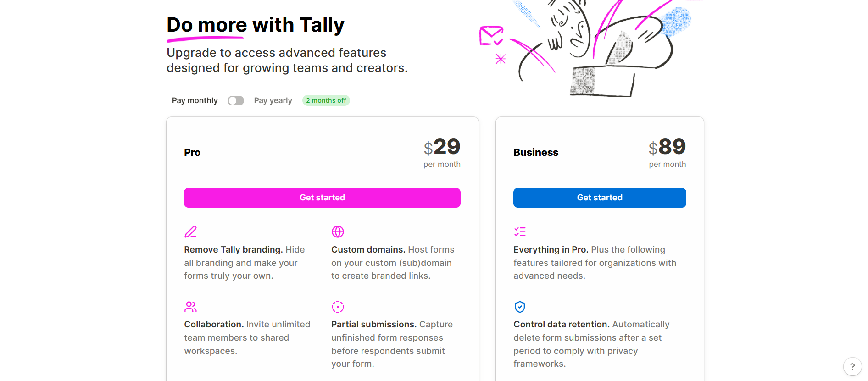Viewport: 868px width, 381px height.
Task: Select the Pay monthly option
Action: (x=194, y=100)
